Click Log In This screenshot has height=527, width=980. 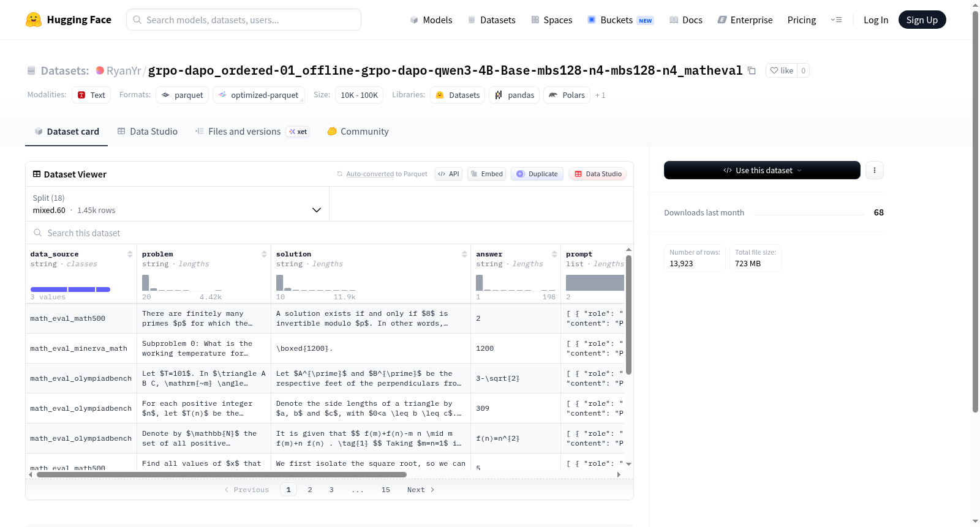[x=876, y=20]
